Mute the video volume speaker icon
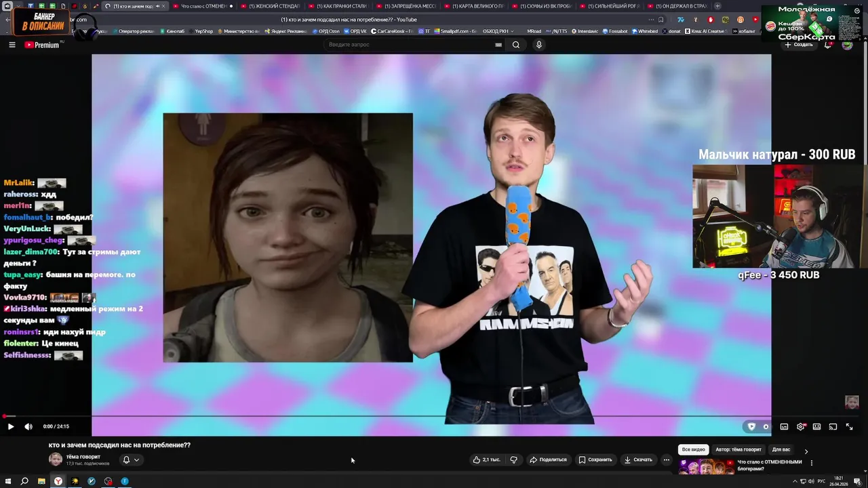This screenshot has height=488, width=868. (x=28, y=426)
